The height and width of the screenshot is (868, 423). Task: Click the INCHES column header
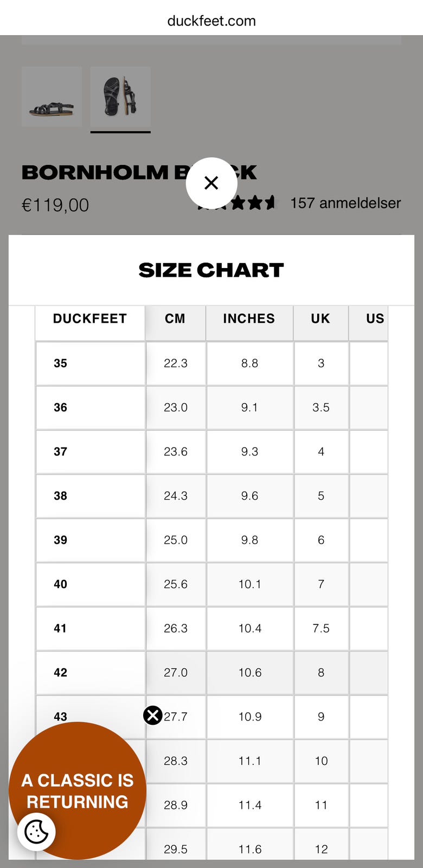point(249,318)
